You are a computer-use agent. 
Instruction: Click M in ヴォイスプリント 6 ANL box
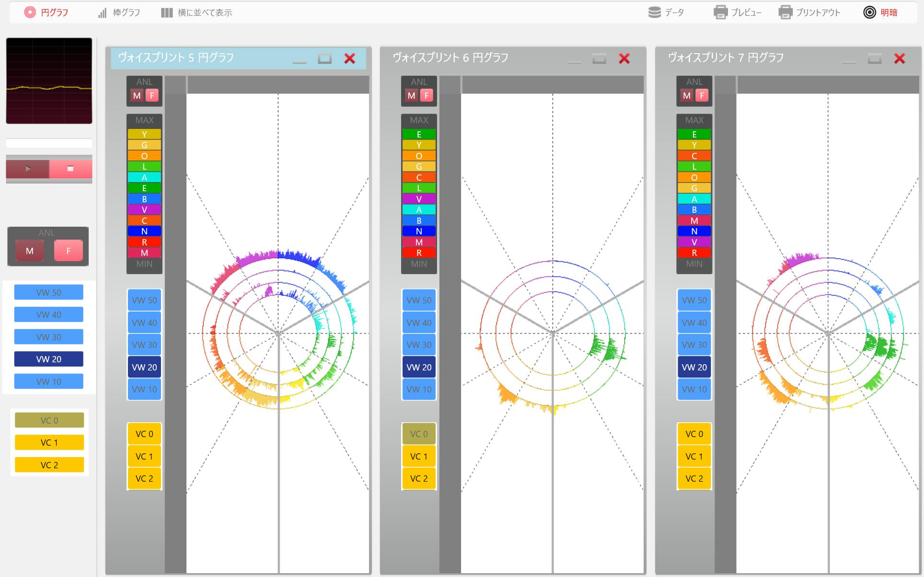(412, 95)
